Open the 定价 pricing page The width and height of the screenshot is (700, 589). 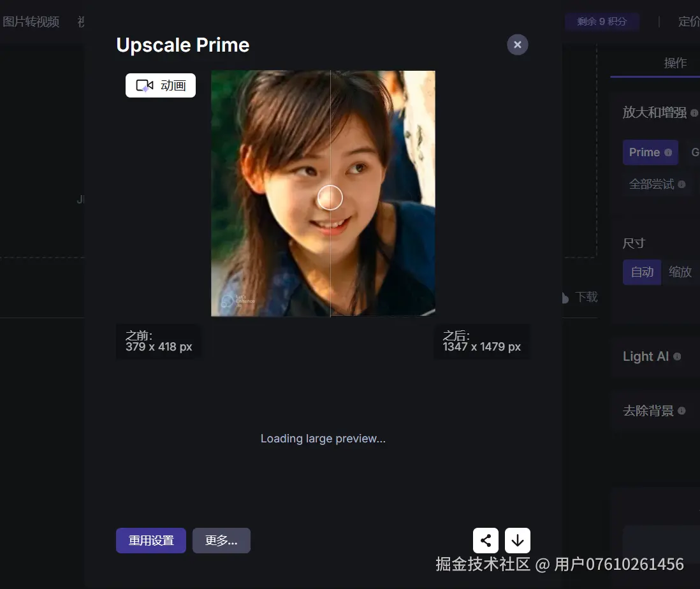(x=689, y=21)
